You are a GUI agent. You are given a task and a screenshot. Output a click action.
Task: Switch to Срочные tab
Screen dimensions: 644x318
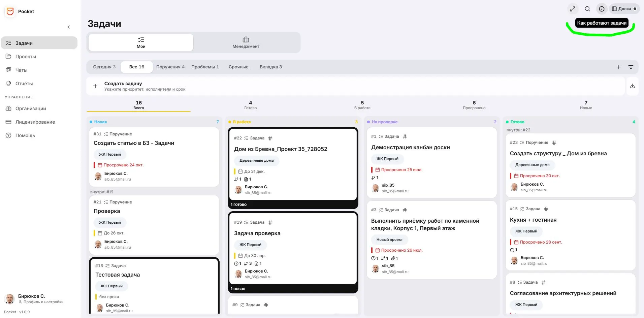click(238, 67)
